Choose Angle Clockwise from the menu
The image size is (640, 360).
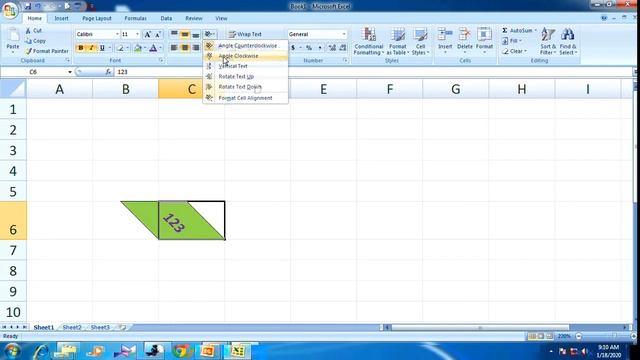245,56
